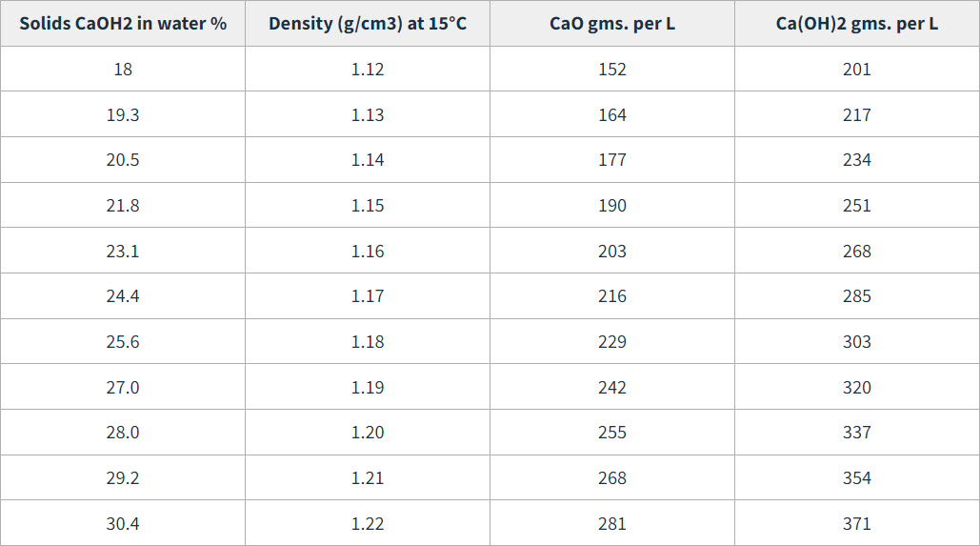Select the 'Ca(OH)2 gms. per L' header

(x=857, y=24)
